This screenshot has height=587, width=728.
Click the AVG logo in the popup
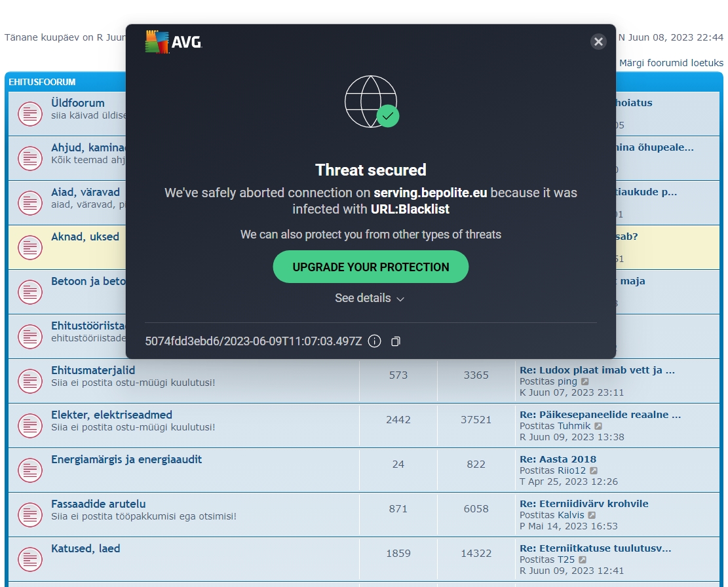174,43
